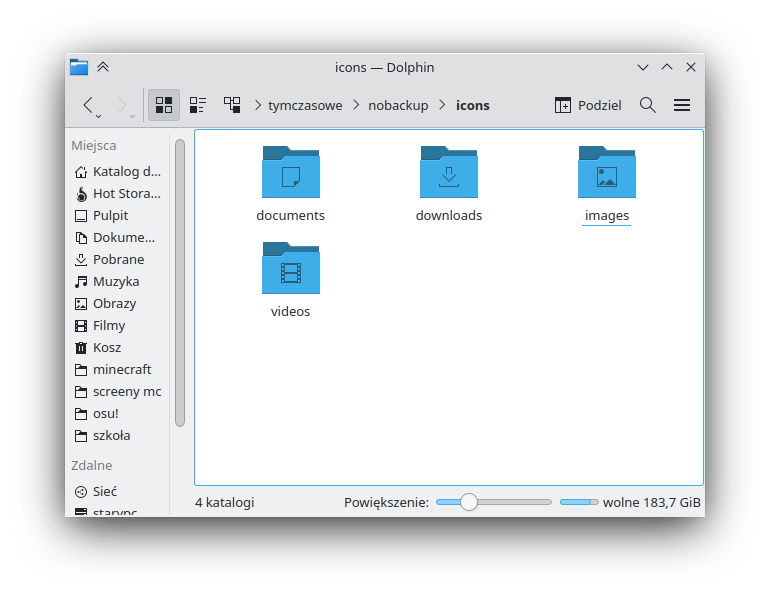Screen dimensions: 770x594
Task: Select the images folder
Action: [x=607, y=182]
